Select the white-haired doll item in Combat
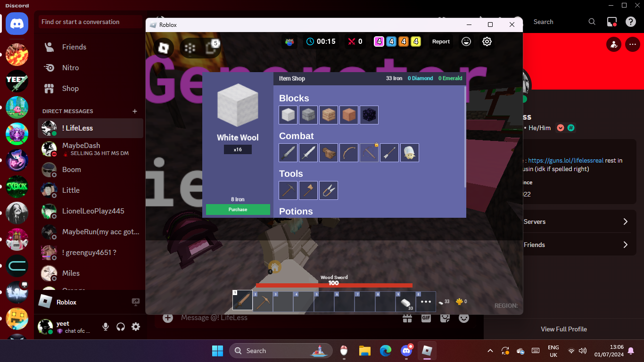Image resolution: width=644 pixels, height=362 pixels. [410, 153]
